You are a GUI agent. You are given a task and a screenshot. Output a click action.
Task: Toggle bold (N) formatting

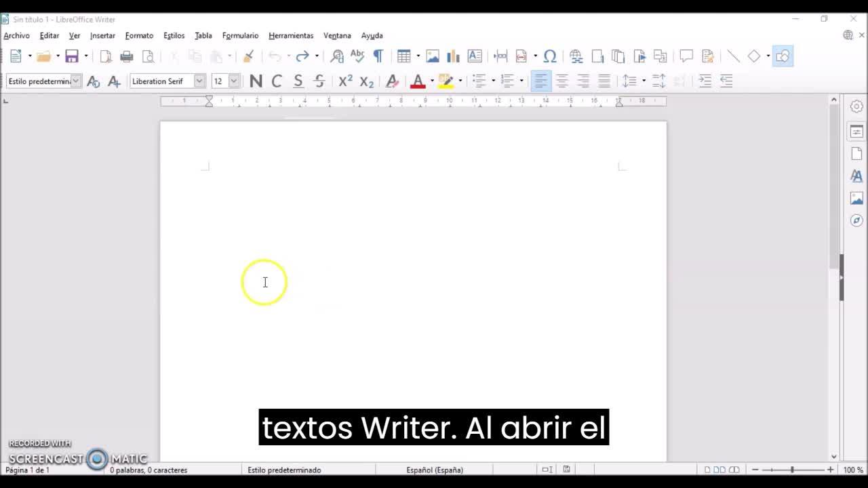click(256, 81)
